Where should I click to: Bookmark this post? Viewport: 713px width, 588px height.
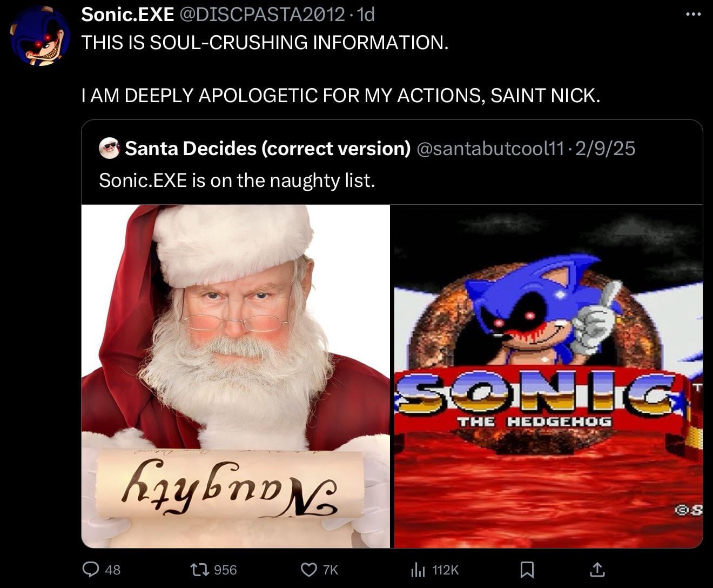tap(527, 570)
